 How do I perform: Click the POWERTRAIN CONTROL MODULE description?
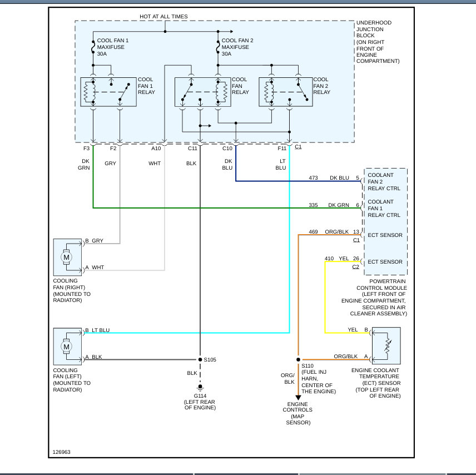(x=374, y=298)
